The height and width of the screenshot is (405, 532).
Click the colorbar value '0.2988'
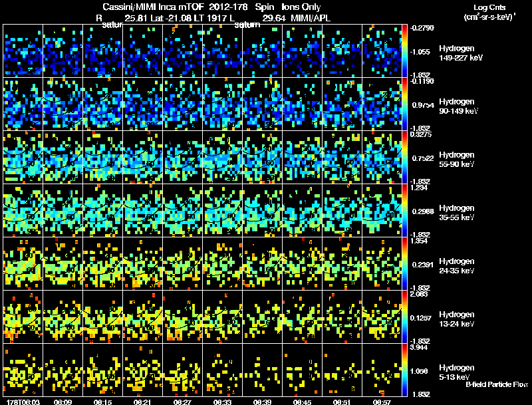click(x=423, y=211)
